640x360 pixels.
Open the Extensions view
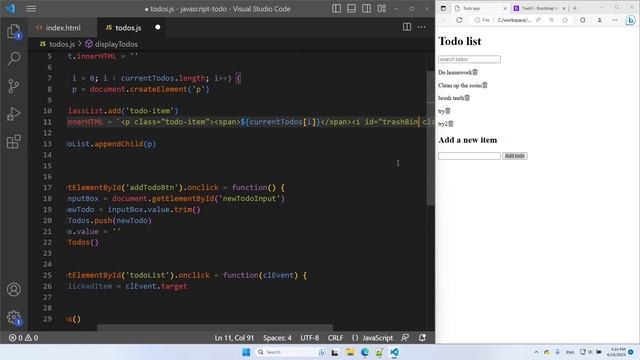coord(13,142)
